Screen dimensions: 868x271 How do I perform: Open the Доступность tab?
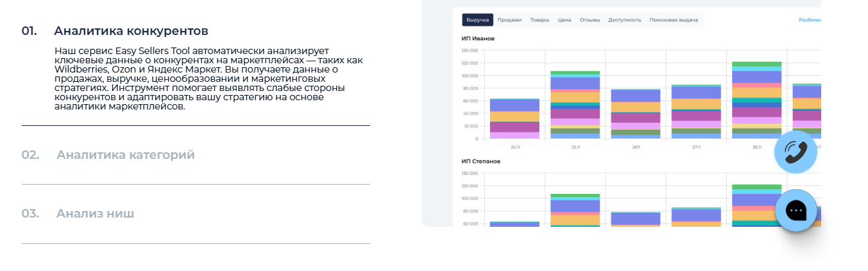click(x=624, y=20)
